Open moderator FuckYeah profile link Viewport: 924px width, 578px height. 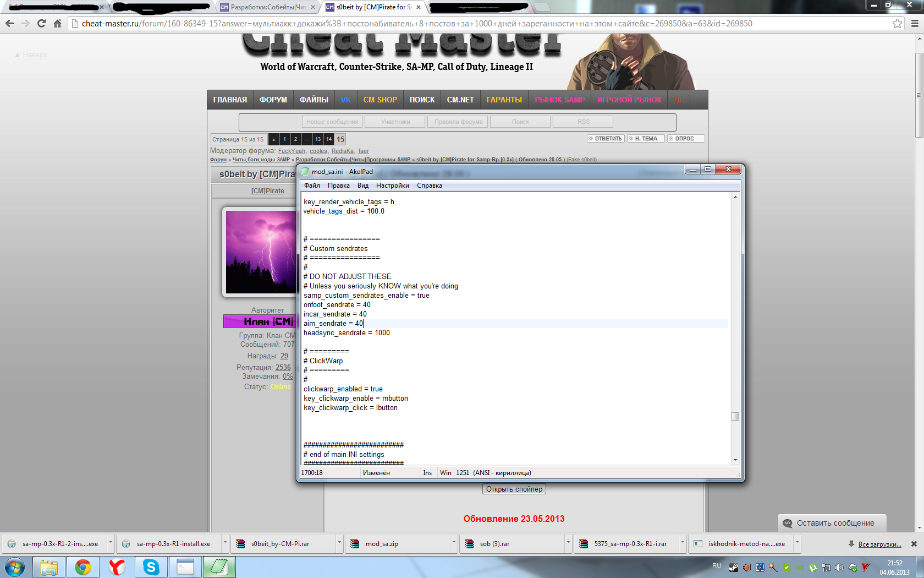(291, 151)
